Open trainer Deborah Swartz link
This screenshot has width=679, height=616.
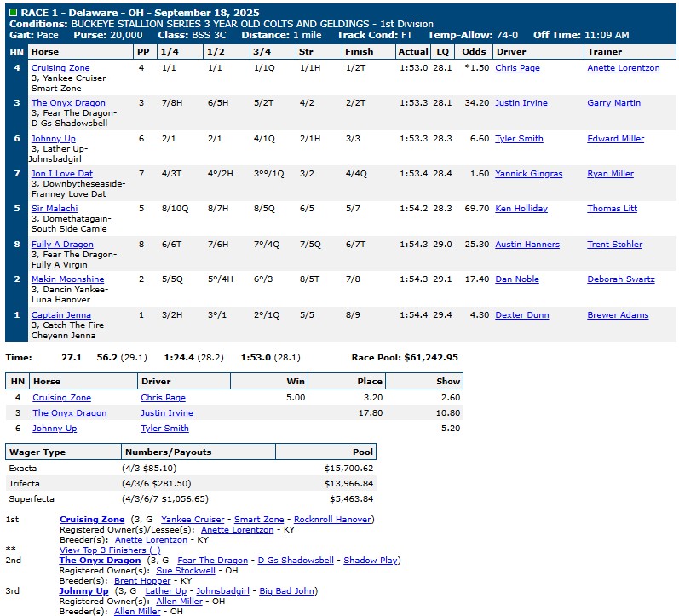pos(620,279)
